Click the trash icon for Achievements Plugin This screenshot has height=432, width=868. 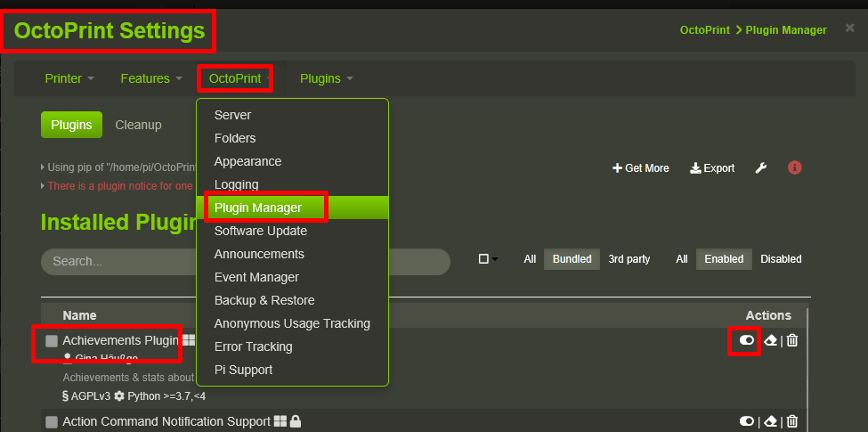(x=792, y=340)
